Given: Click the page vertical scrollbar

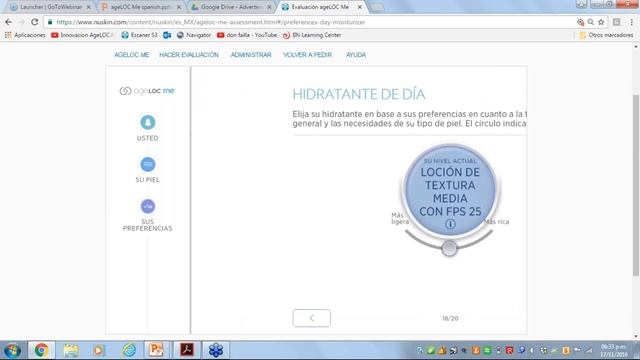Looking at the screenshot, I should tap(636, 186).
